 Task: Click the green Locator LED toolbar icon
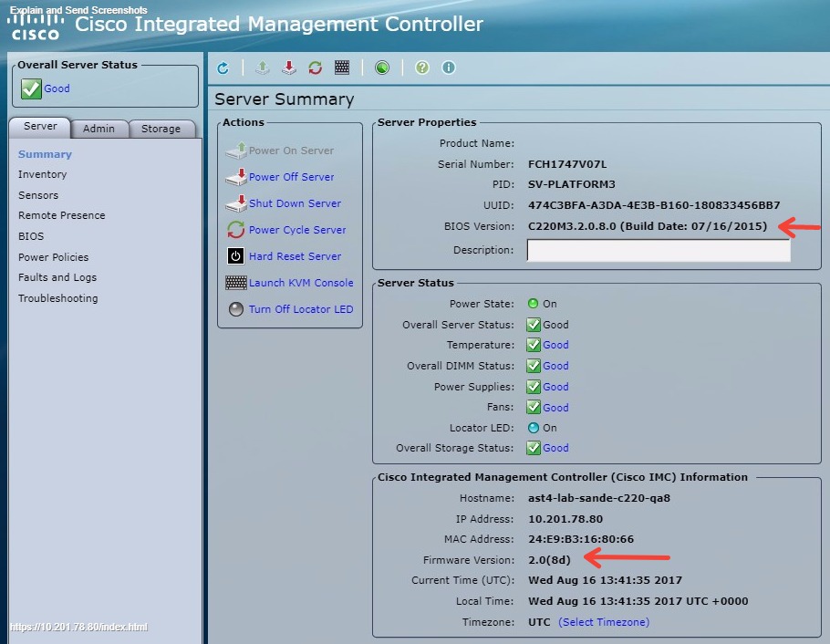(381, 68)
